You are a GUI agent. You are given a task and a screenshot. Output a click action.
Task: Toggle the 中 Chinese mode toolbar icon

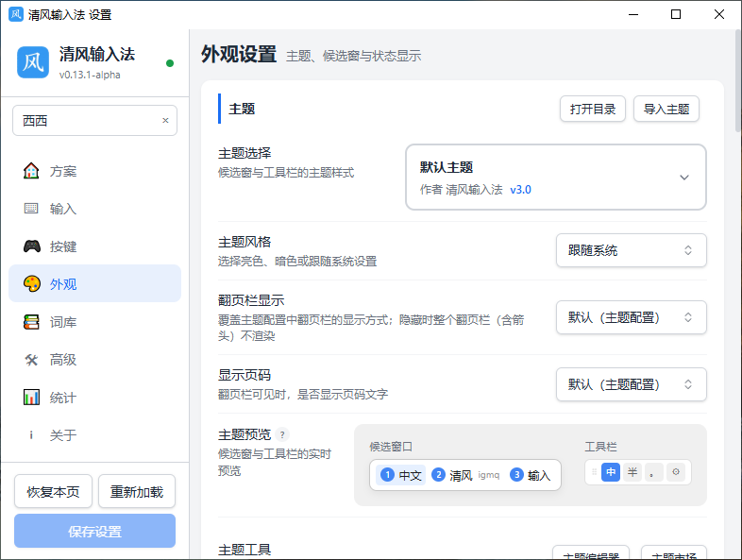pos(611,472)
